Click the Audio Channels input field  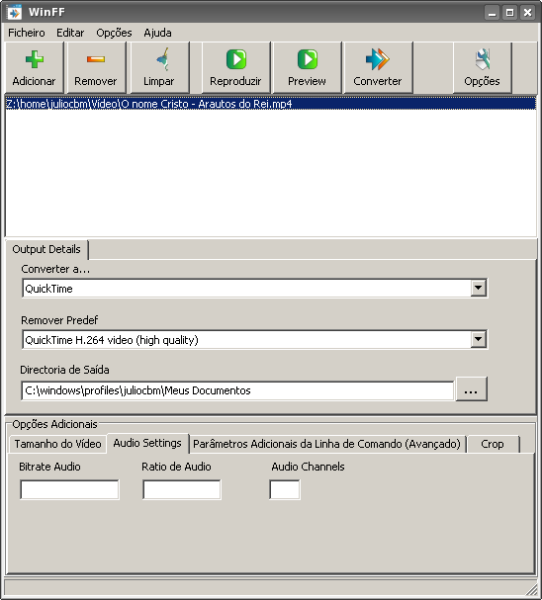285,489
